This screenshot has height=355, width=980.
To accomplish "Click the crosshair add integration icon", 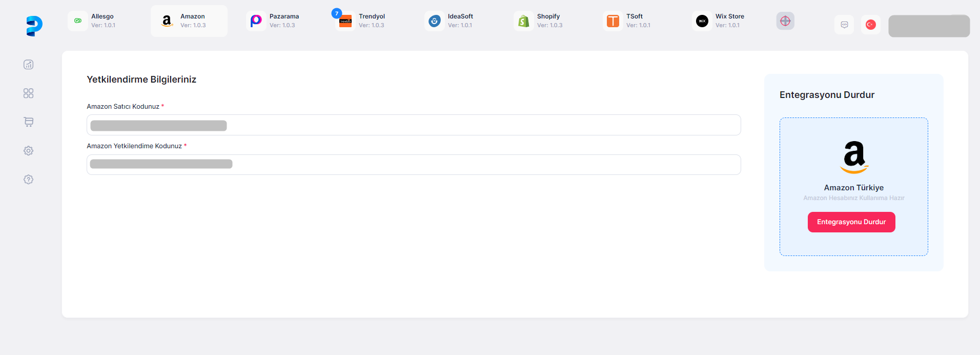I will pos(785,21).
